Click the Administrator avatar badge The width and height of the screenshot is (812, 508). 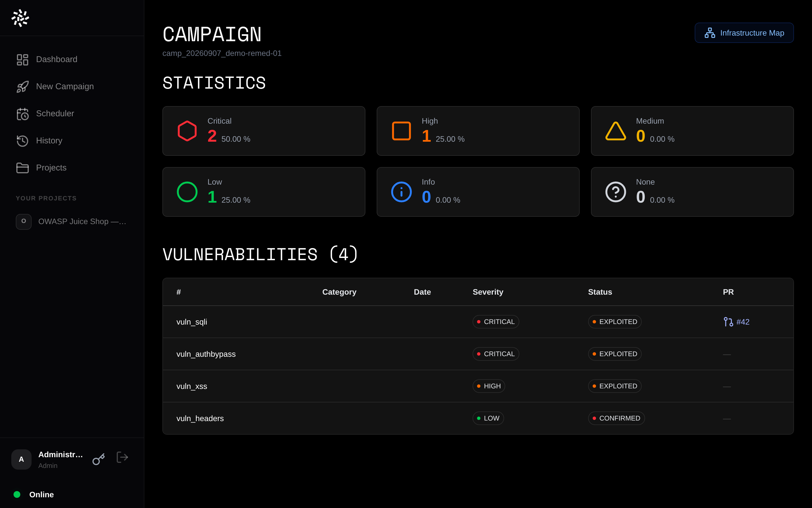21,459
